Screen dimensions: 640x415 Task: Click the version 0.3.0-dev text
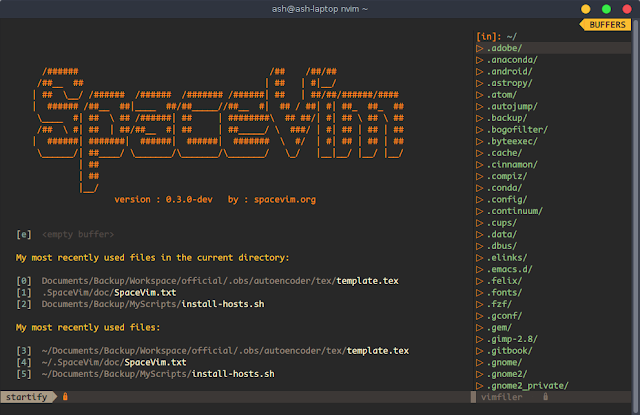pyautogui.click(x=163, y=200)
